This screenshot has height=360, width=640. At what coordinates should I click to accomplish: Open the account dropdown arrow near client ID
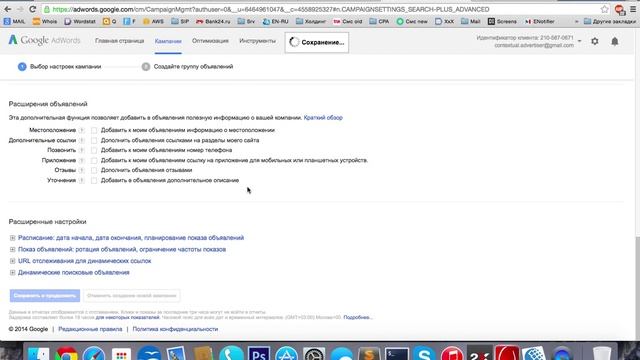[580, 41]
